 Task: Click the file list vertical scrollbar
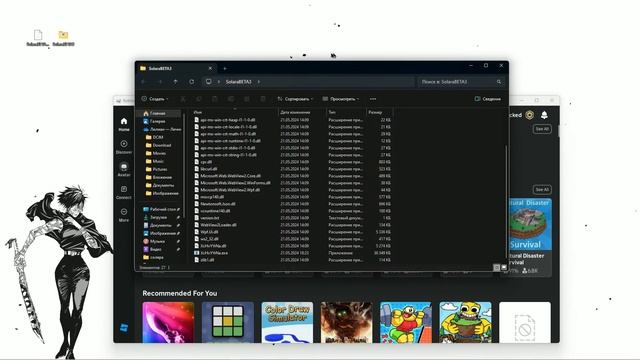point(506,202)
